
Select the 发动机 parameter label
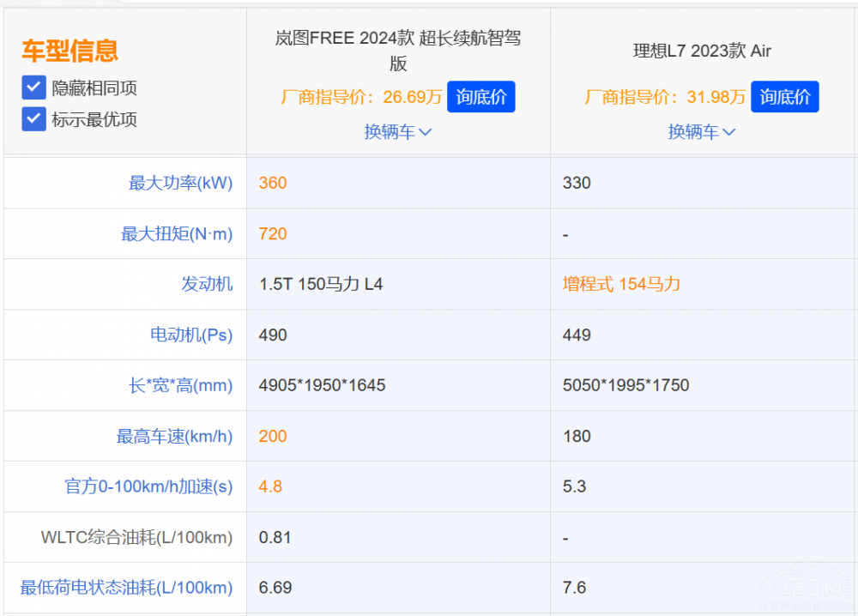point(207,284)
